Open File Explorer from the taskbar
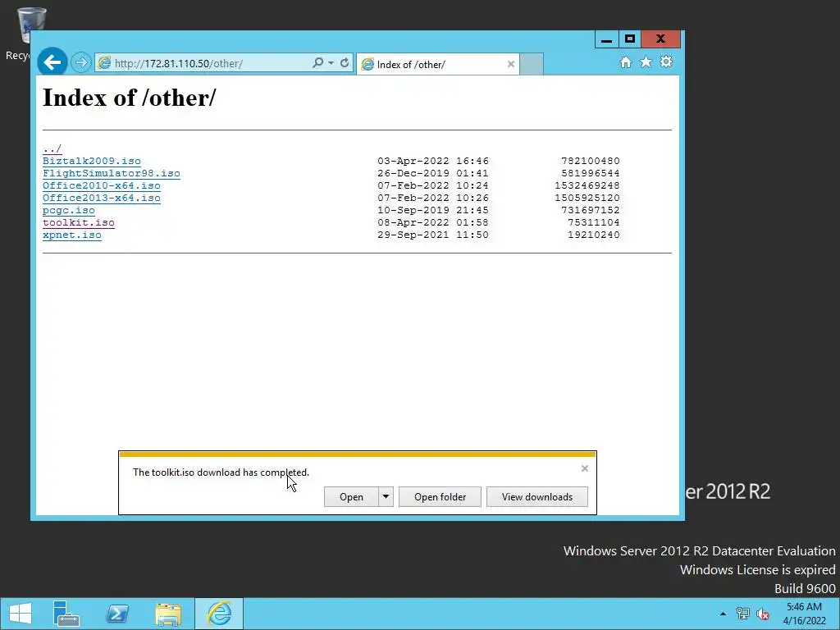The width and height of the screenshot is (840, 630). tap(168, 614)
